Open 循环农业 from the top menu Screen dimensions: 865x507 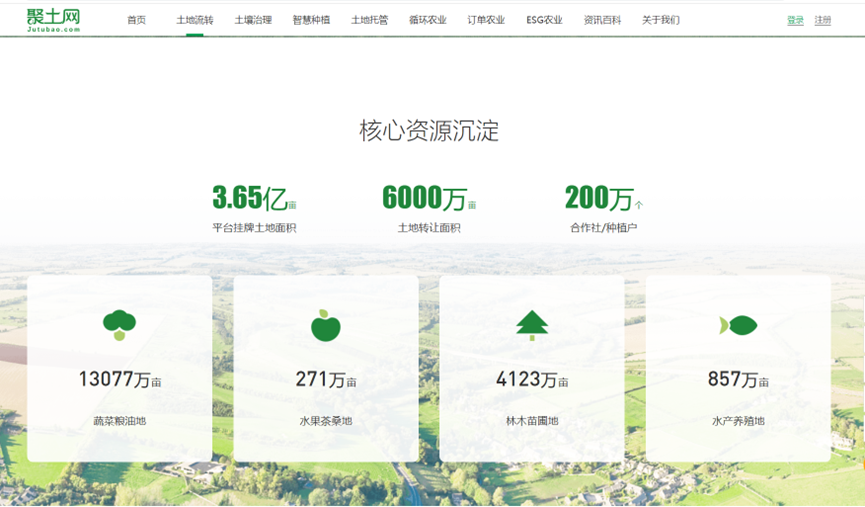(427, 20)
